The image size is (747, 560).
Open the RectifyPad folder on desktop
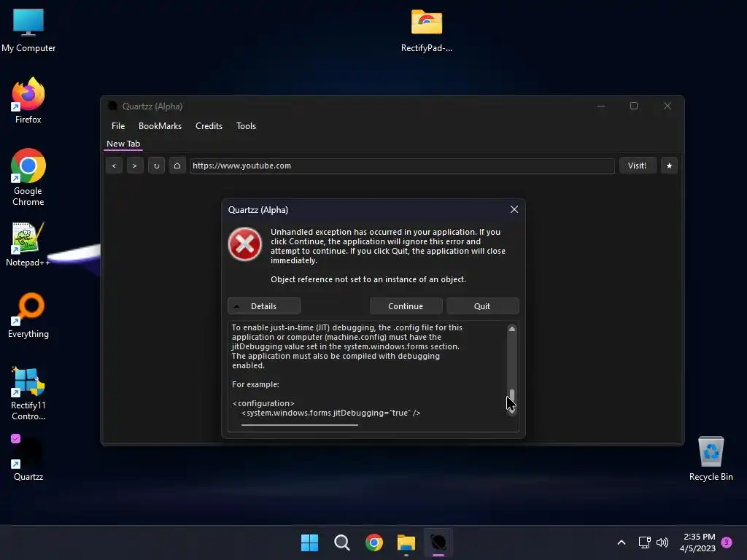[426, 29]
